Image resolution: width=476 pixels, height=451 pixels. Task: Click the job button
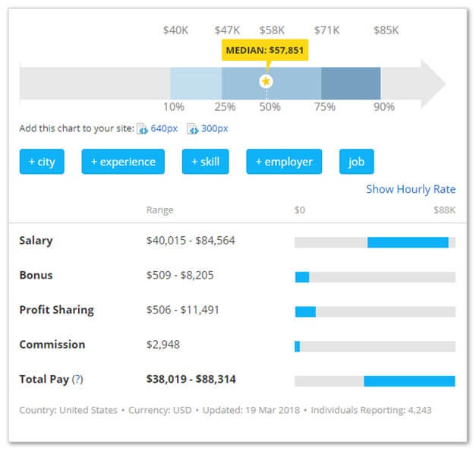click(x=357, y=162)
